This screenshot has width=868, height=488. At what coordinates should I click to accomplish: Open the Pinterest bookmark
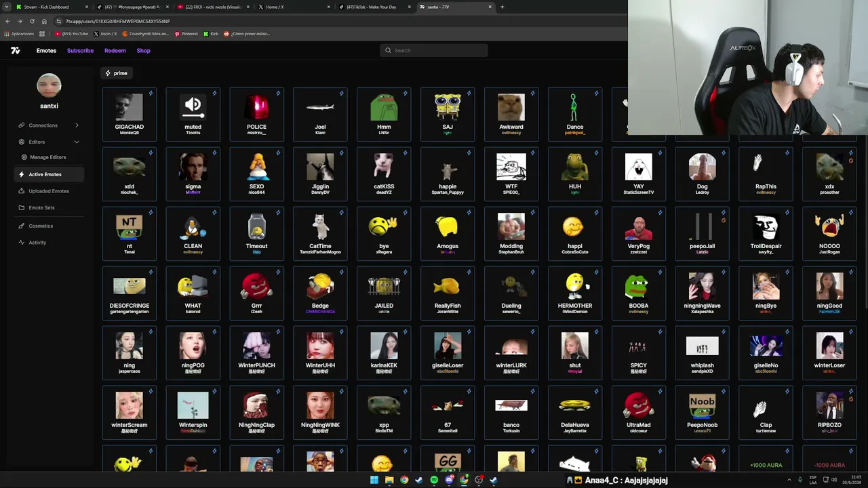coord(186,34)
